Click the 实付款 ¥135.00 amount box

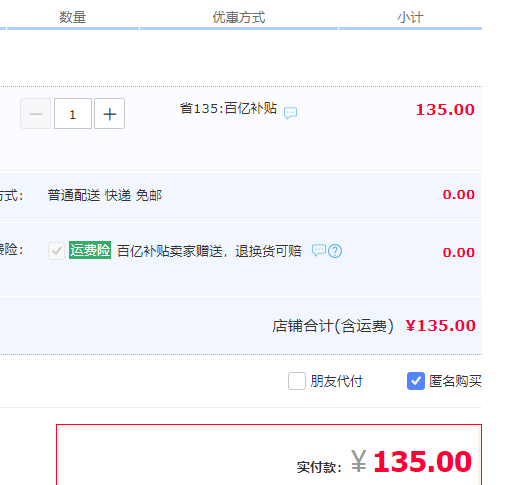pos(269,455)
